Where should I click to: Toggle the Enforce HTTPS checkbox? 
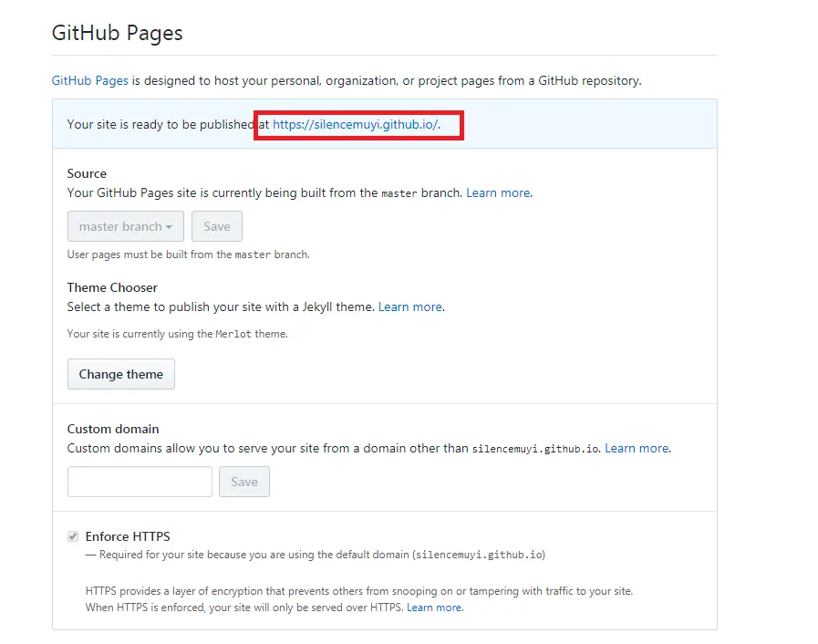pos(73,536)
